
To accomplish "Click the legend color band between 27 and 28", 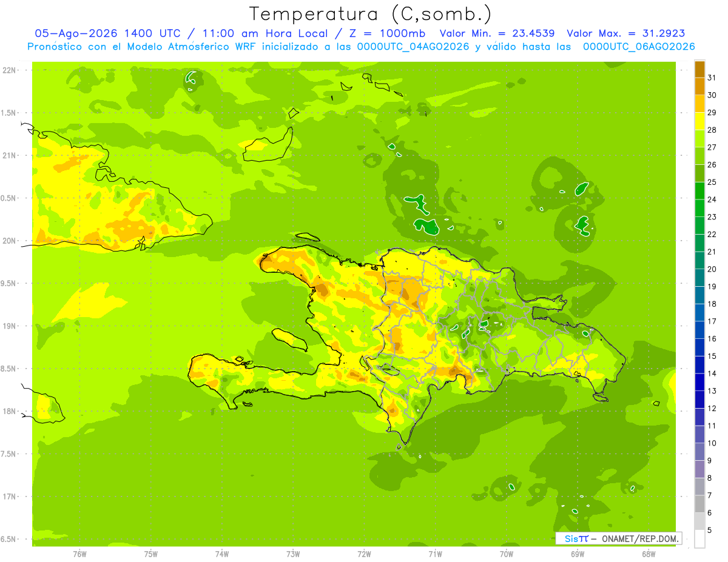I will (x=699, y=139).
